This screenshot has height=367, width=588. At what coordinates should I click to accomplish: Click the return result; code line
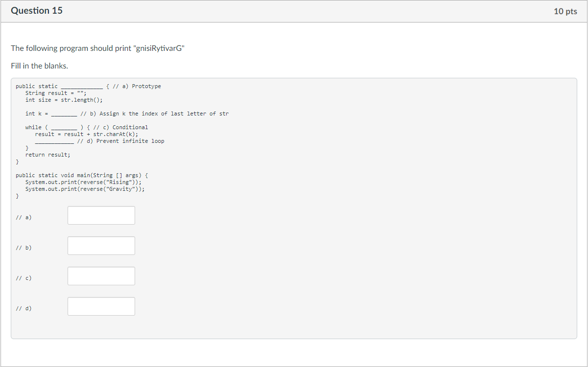[48, 155]
